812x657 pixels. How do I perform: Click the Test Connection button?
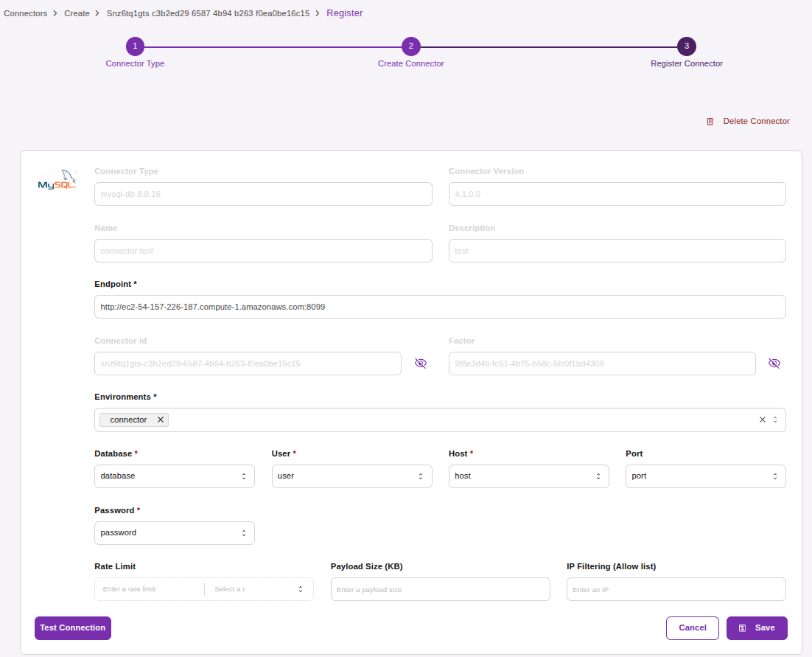point(72,628)
